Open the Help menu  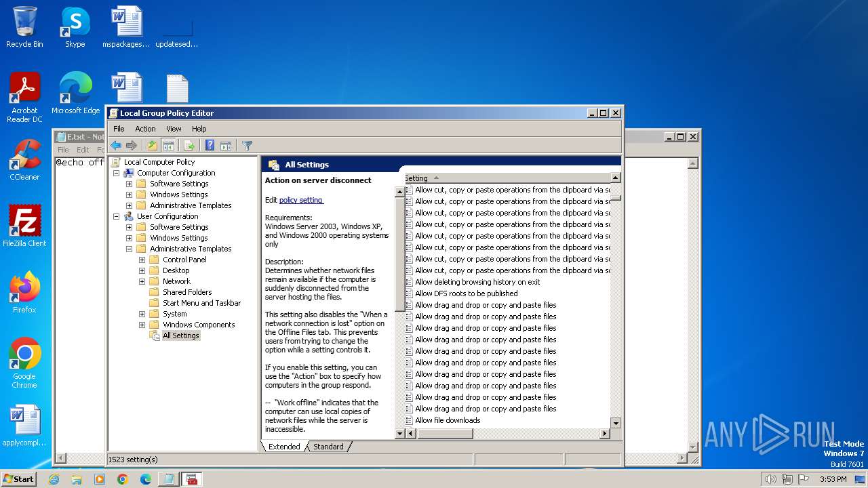click(199, 129)
